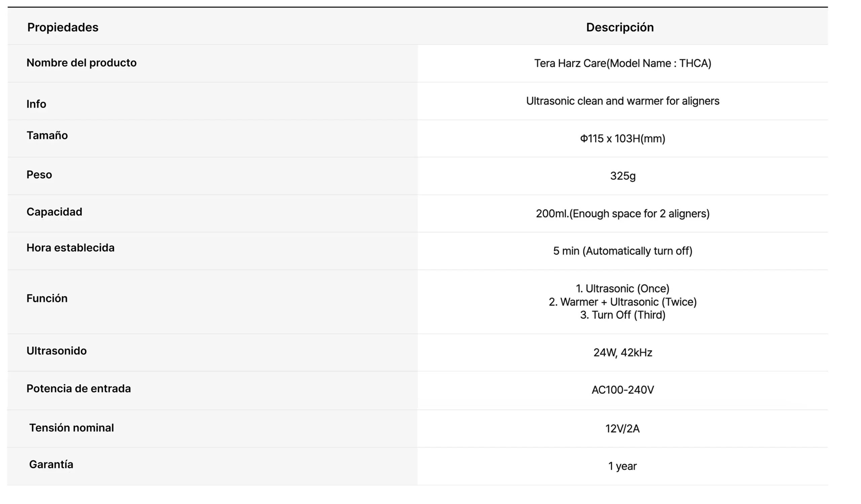
Task: Select the 1 year warranty value
Action: [x=623, y=466]
